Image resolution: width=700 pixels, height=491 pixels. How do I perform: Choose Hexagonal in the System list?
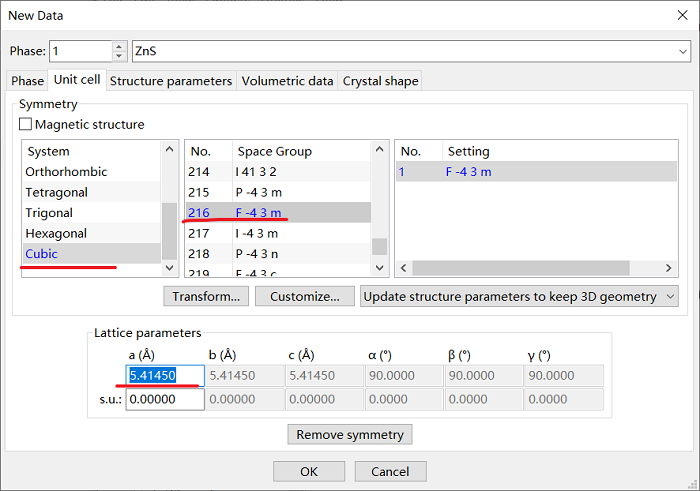point(56,233)
